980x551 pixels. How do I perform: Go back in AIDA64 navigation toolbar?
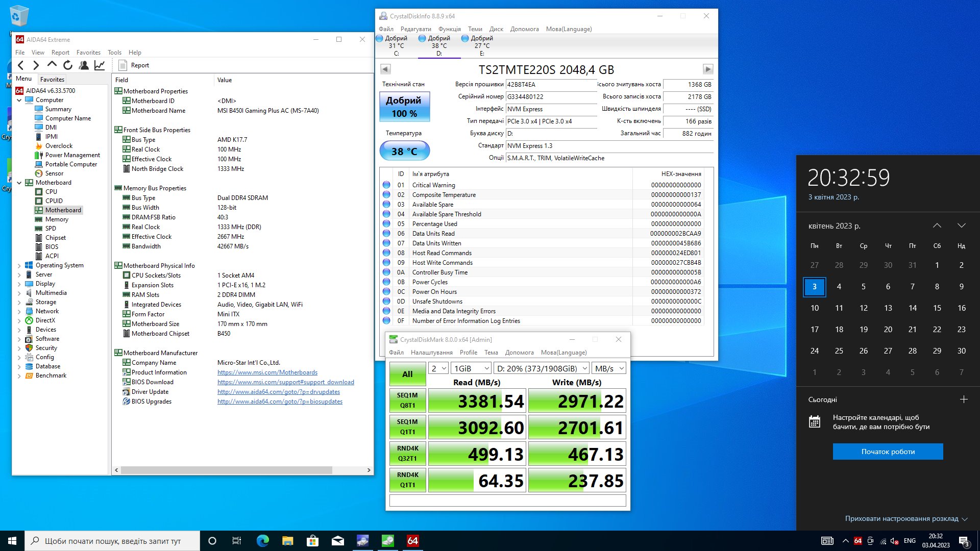click(x=21, y=65)
